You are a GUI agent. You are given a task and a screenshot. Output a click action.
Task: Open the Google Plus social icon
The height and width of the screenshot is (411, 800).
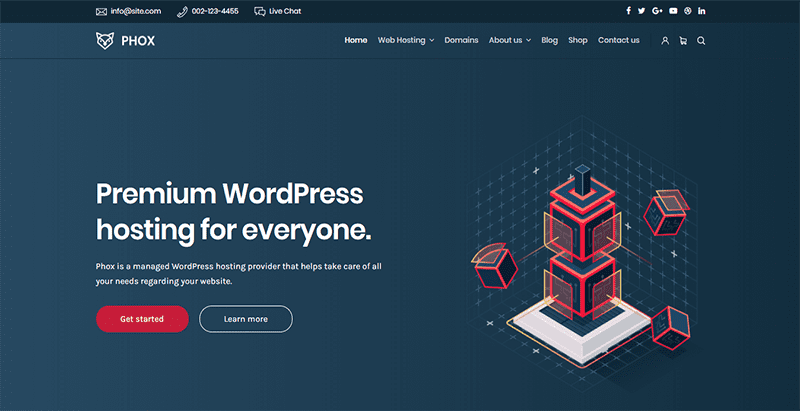pyautogui.click(x=657, y=11)
